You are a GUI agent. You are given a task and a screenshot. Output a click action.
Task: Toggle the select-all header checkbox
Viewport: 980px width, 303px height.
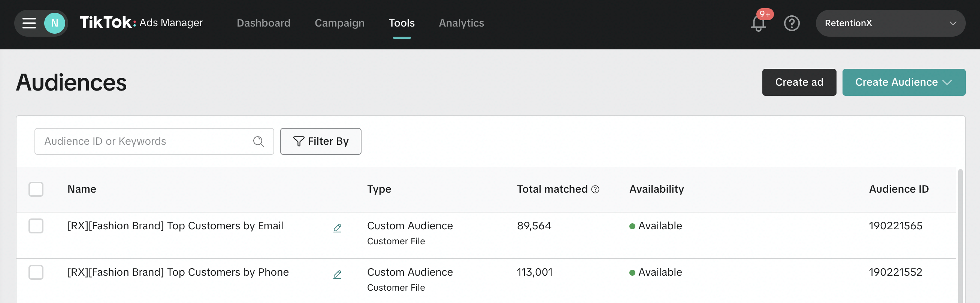[x=36, y=189]
